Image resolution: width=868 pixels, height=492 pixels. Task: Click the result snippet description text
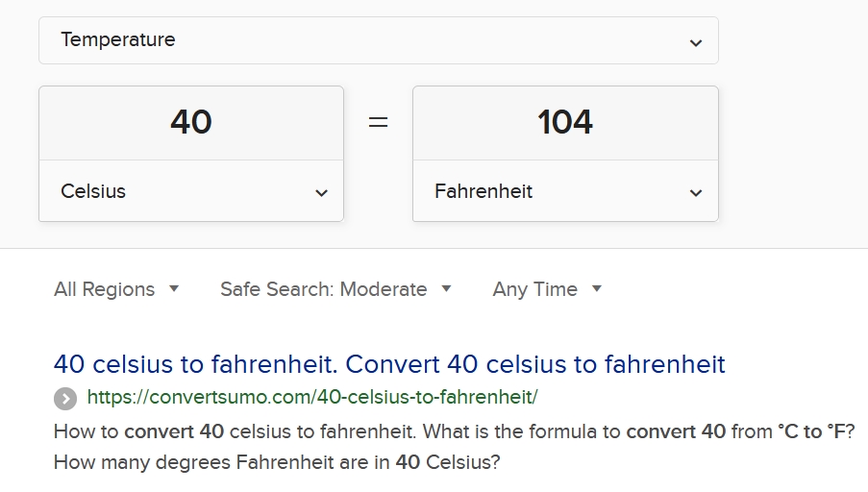point(454,447)
